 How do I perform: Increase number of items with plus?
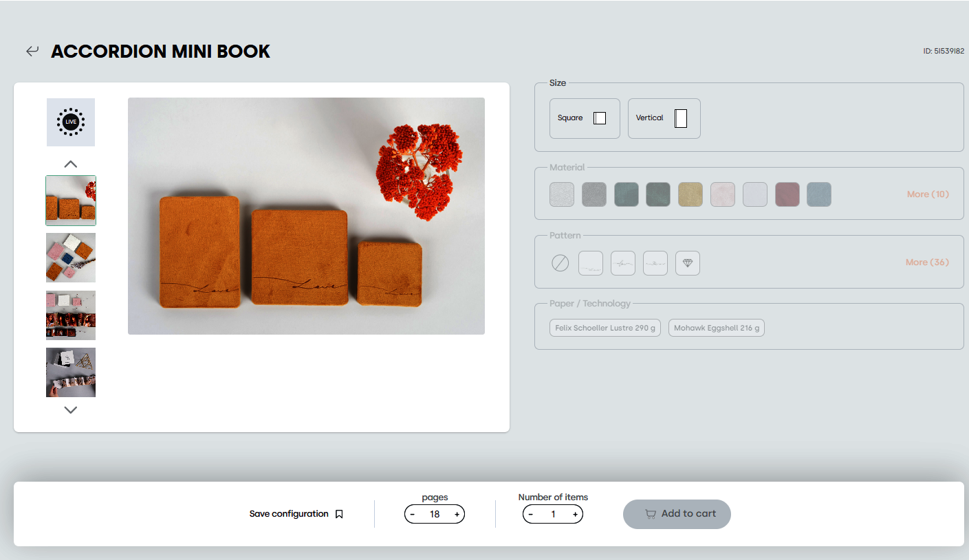[575, 515]
